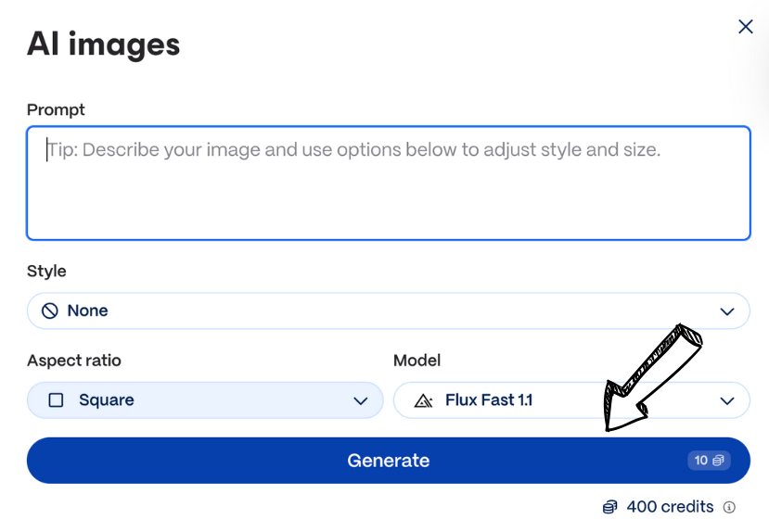Open the Aspect ratio Square dropdown
Image resolution: width=769 pixels, height=532 pixels.
204,400
